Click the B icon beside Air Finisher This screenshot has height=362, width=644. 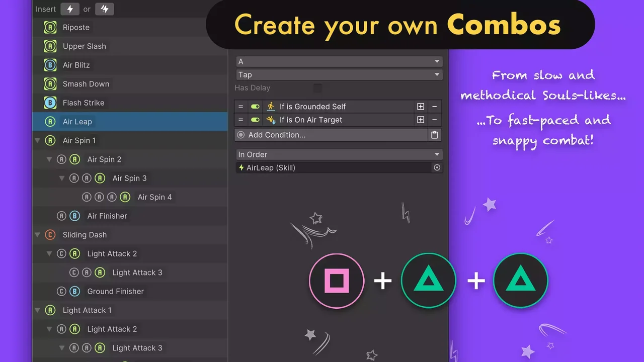(x=74, y=216)
